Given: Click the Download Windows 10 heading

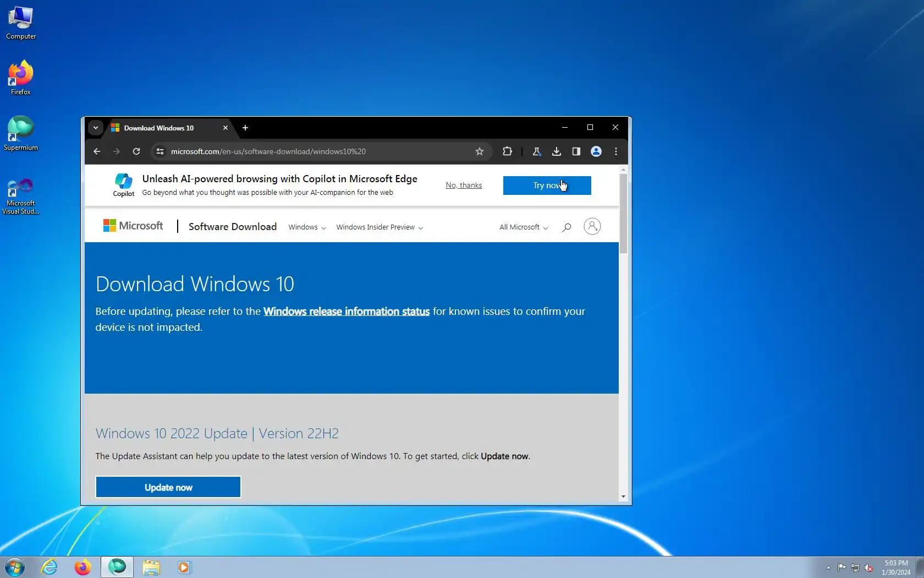Looking at the screenshot, I should pos(195,284).
